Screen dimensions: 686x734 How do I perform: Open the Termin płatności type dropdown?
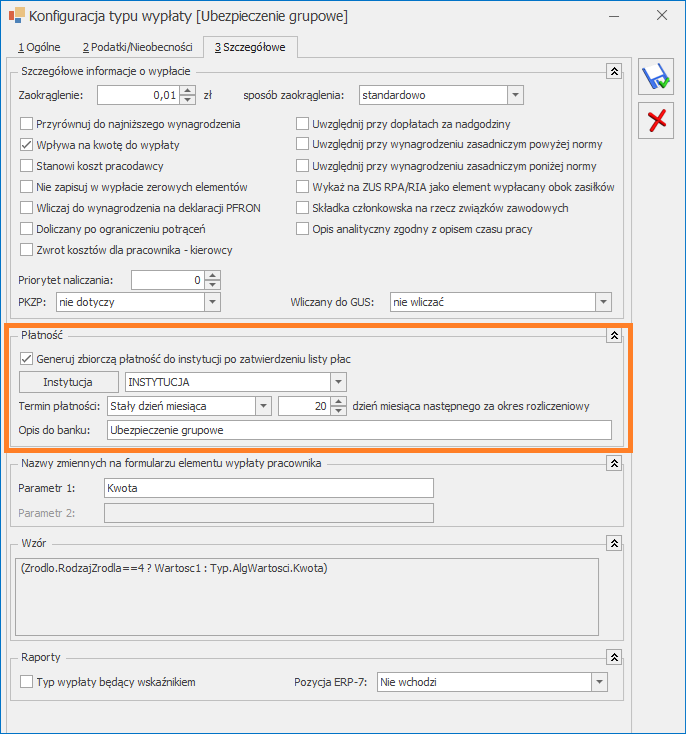click(263, 406)
